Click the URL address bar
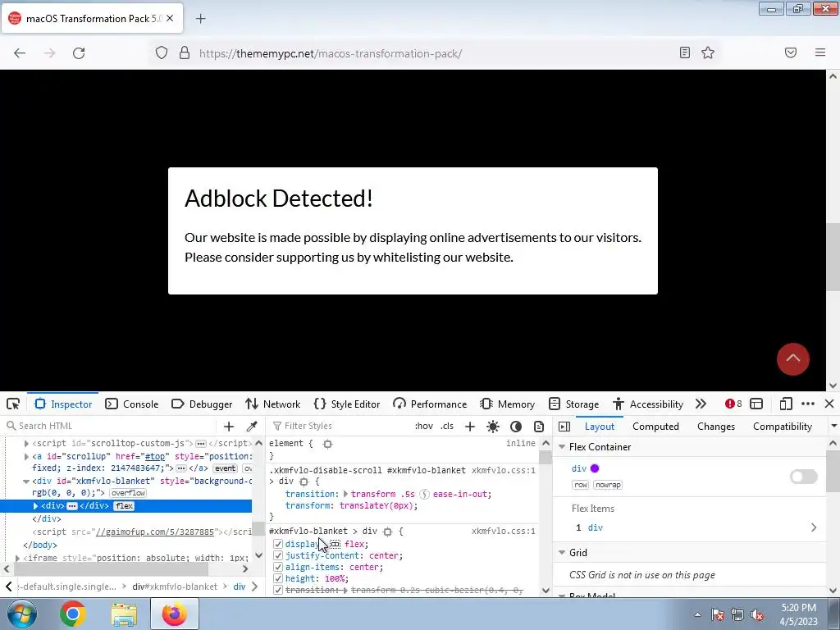 [x=434, y=53]
